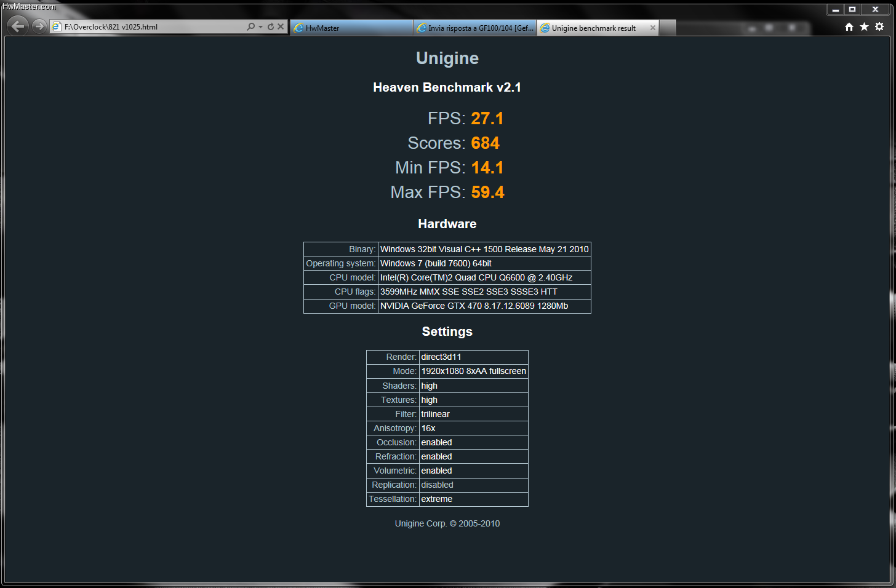This screenshot has width=896, height=588.
Task: Click the Max FPS value 59.4
Action: [x=487, y=192]
